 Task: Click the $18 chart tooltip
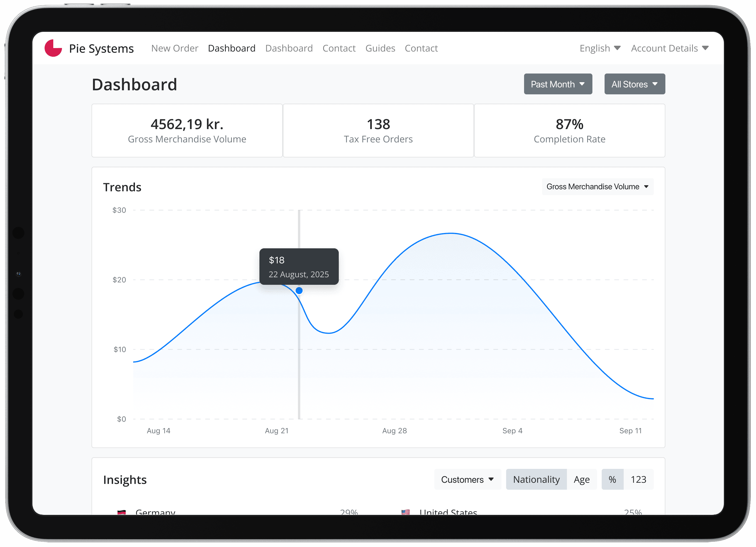pos(299,267)
